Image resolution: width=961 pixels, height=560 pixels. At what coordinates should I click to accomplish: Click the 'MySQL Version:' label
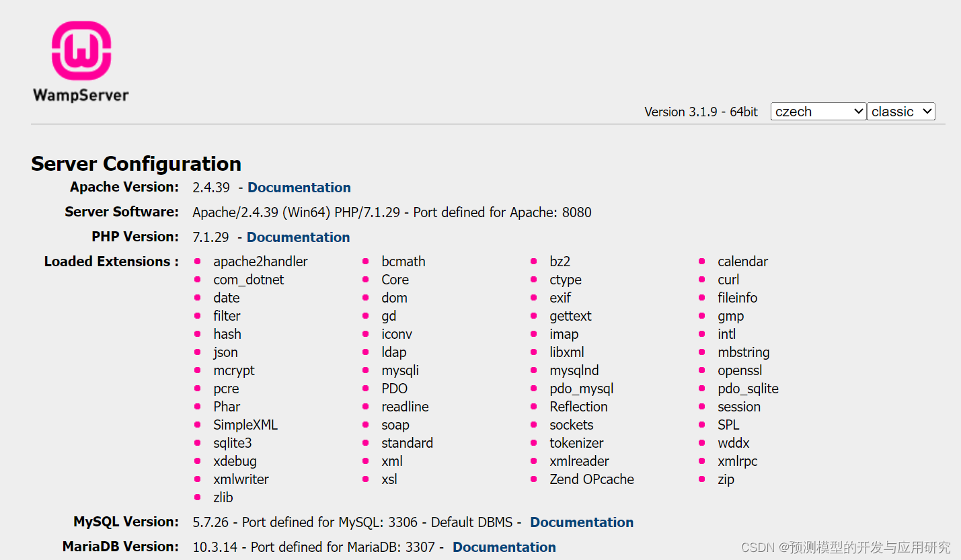point(126,522)
